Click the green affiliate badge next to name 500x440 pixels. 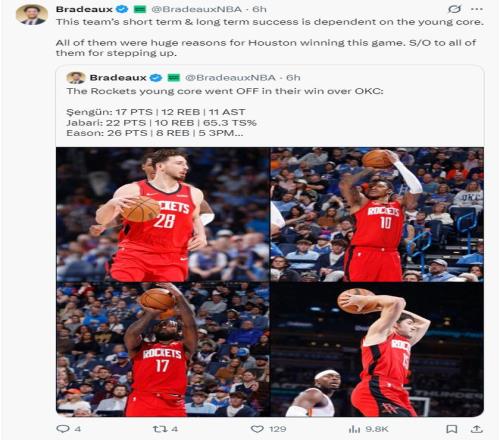coord(140,9)
